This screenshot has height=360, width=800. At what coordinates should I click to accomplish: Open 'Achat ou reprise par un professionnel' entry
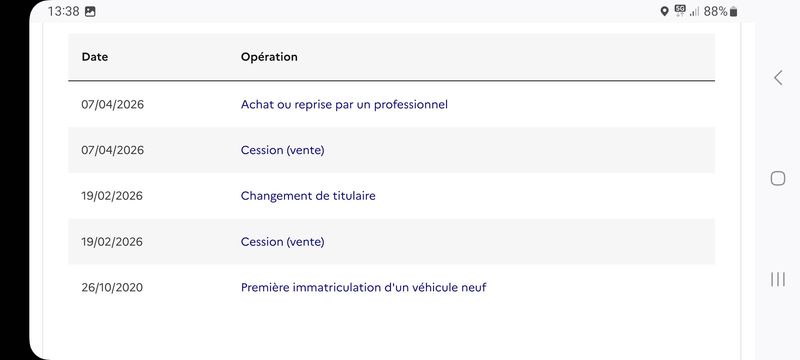click(x=344, y=105)
